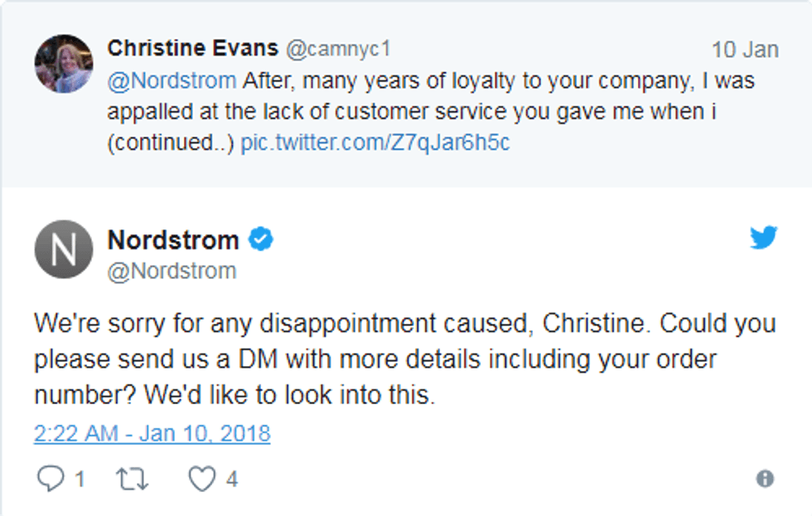Click Nordstrom's reply tweet text

point(404,359)
